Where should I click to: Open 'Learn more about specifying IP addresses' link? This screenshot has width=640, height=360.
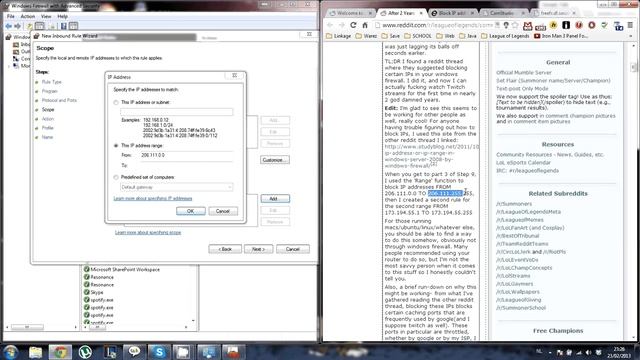(x=153, y=198)
